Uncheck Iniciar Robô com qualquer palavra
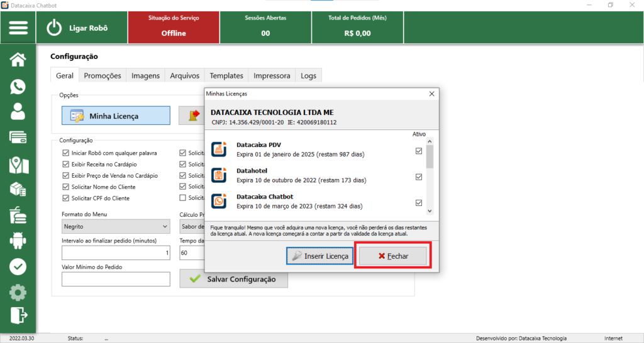This screenshot has width=644, height=343. pos(66,153)
